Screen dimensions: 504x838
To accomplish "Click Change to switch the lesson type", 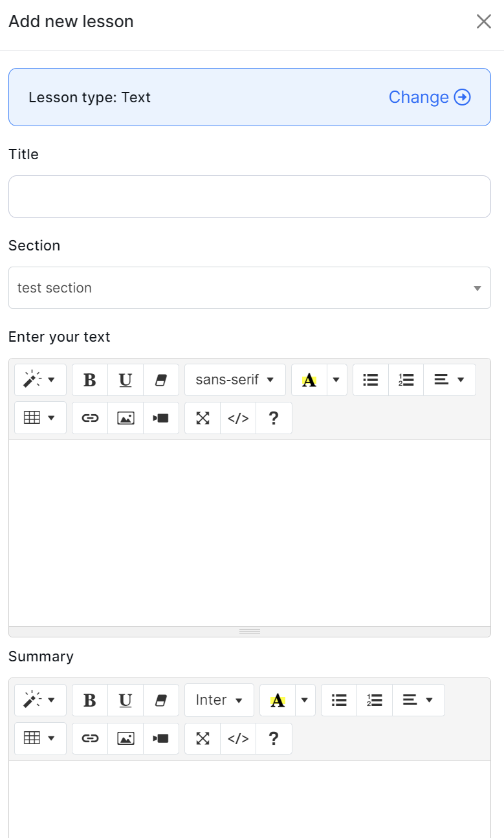I will (x=429, y=97).
